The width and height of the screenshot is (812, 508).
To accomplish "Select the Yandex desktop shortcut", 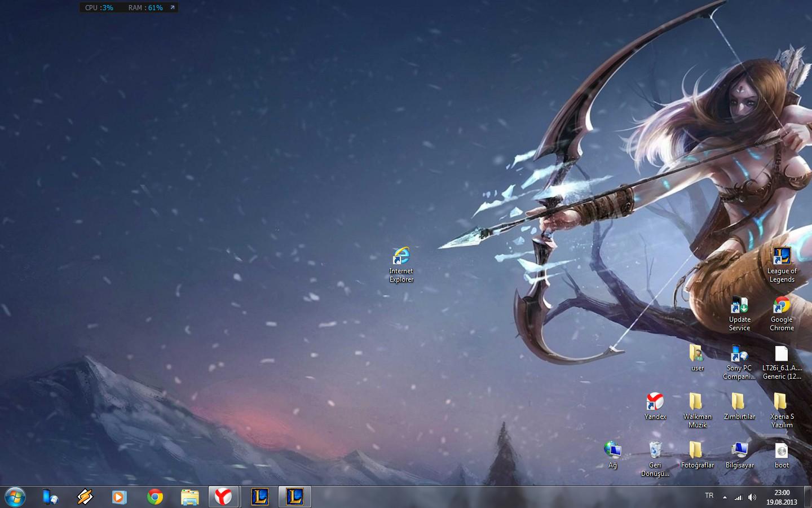I will (x=655, y=406).
